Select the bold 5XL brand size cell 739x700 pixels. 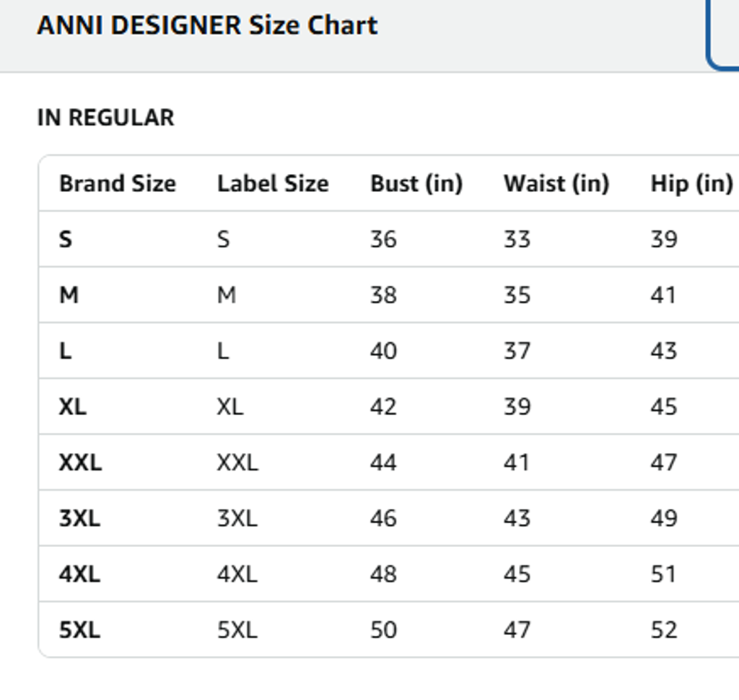79,630
